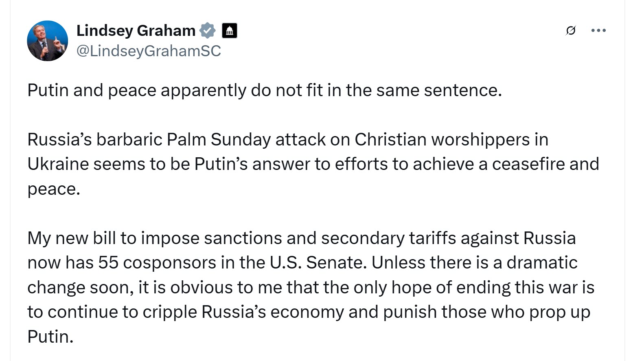644x361 pixels.
Task: Click the line starting "change soon, it is obvious"
Action: point(311,288)
